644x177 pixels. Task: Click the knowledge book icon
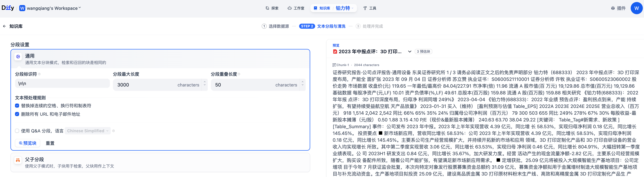pos(315,8)
